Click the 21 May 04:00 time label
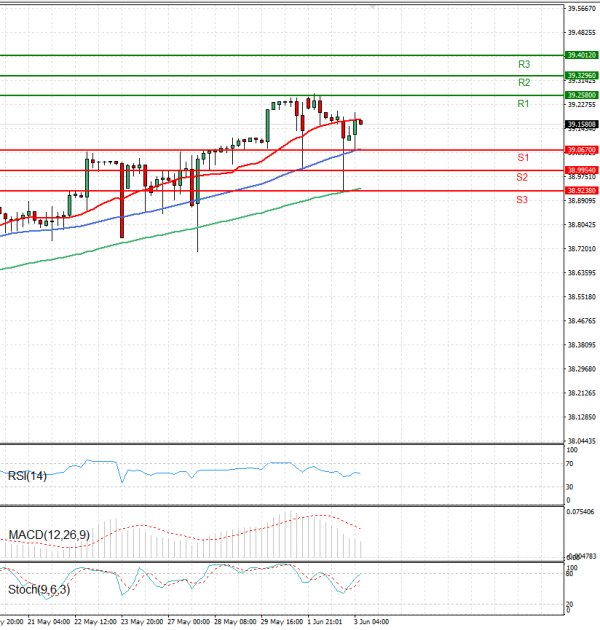This screenshot has width=600, height=630. (50, 622)
